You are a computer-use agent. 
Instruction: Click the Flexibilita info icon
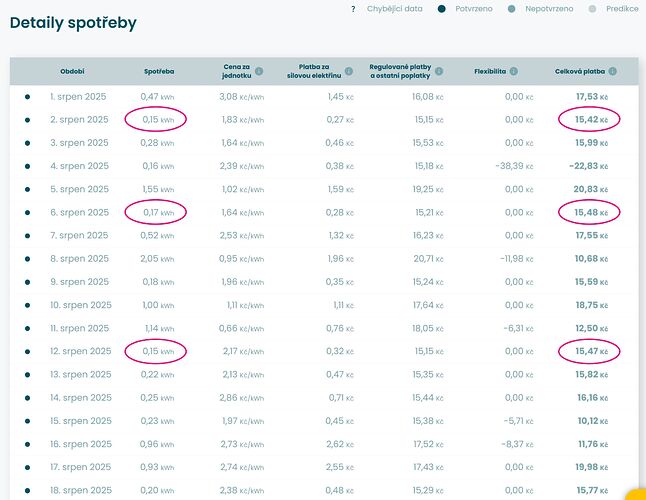coord(515,72)
